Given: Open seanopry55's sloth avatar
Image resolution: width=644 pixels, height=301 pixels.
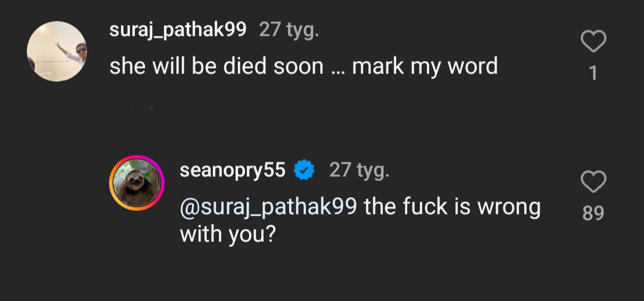Looking at the screenshot, I should point(137,183).
